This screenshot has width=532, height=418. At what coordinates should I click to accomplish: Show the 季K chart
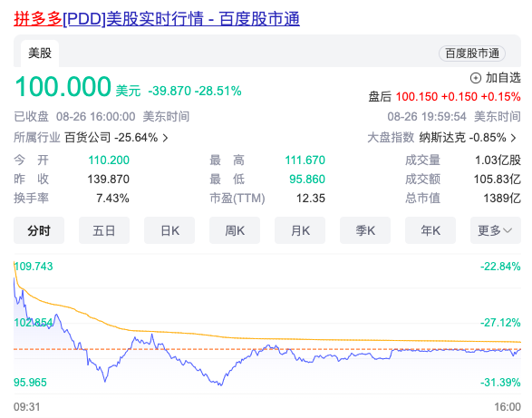pos(365,230)
